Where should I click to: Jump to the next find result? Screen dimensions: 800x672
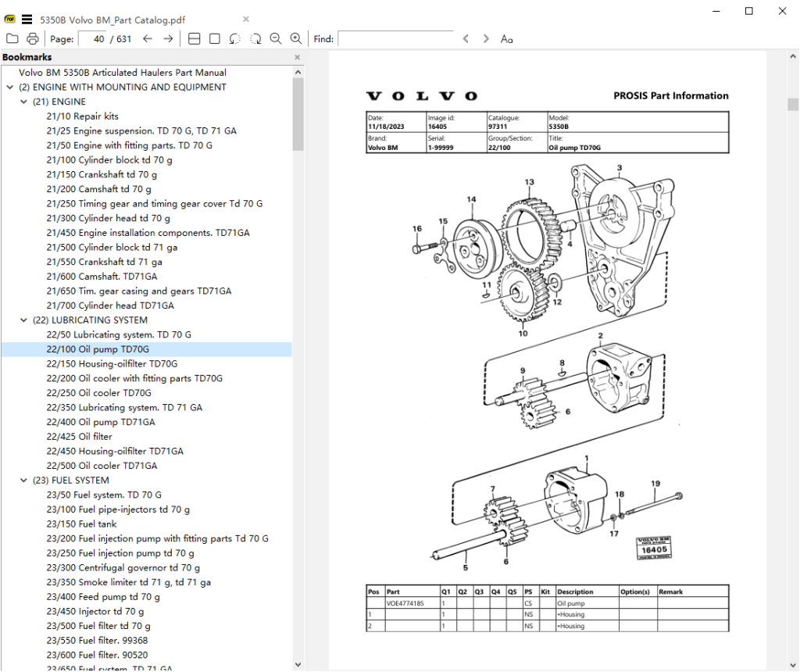(486, 38)
